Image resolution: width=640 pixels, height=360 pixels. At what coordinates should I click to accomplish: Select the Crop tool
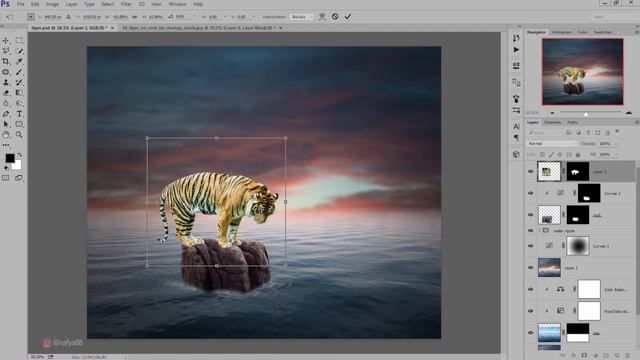6,61
